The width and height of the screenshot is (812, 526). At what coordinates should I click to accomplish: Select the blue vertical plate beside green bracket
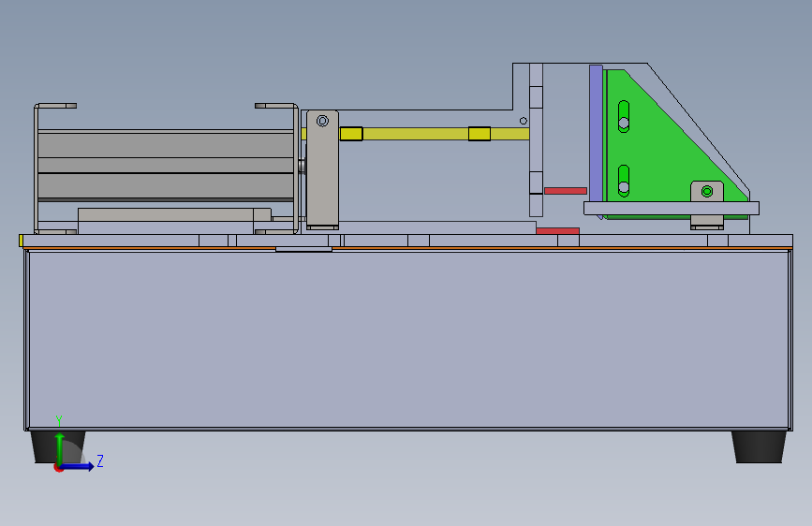[596, 134]
